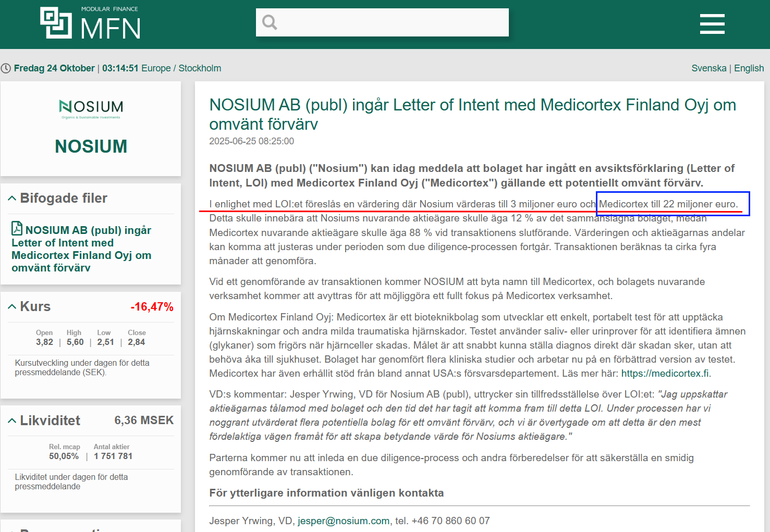Open the https://medicortex.fi link
Screen dimensions: 770x532
point(665,373)
